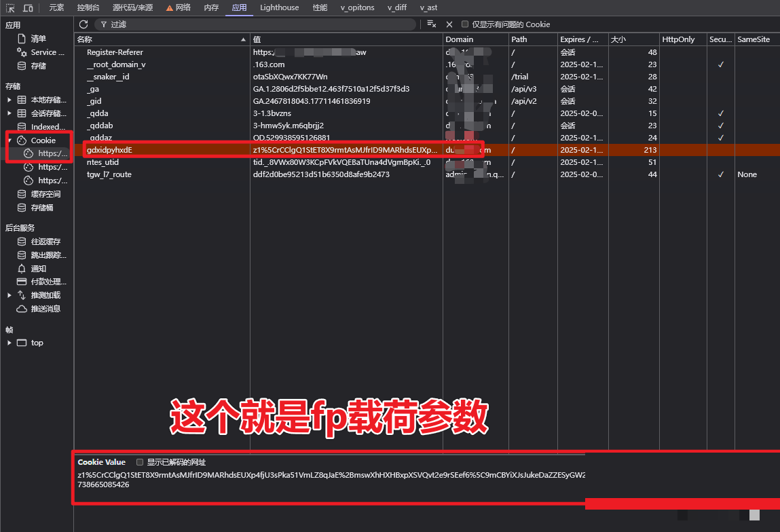Select the tgw_l7_route cookie row

[109, 174]
